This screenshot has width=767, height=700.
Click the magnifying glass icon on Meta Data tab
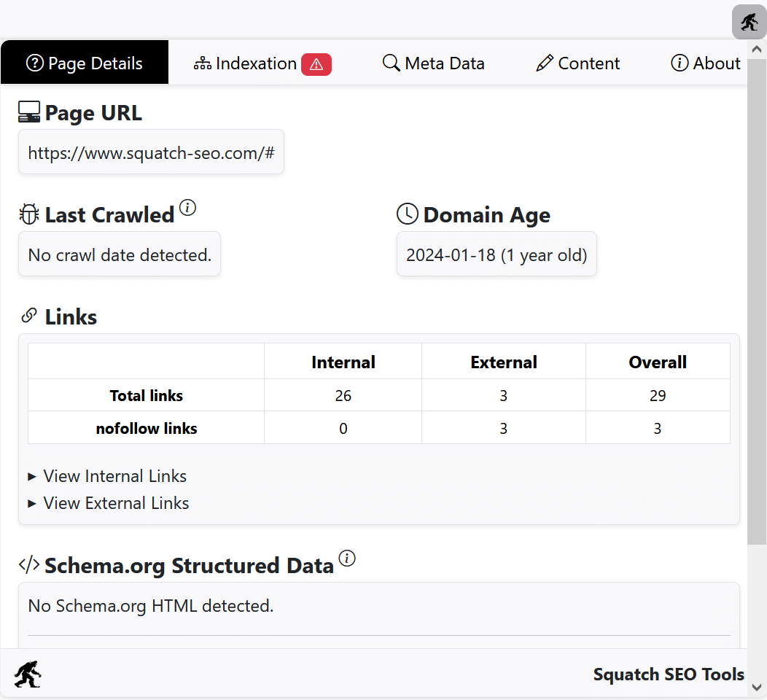[391, 63]
